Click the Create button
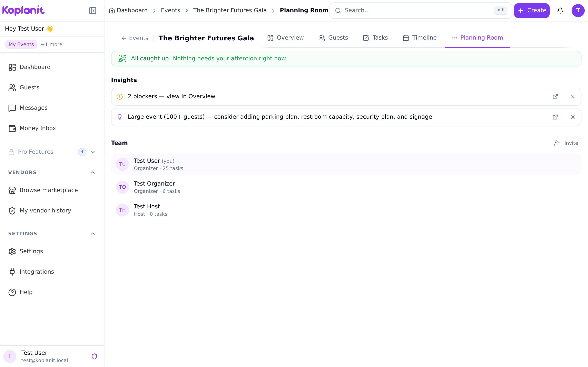Screen dimensions: 588x367 [x=532, y=10]
